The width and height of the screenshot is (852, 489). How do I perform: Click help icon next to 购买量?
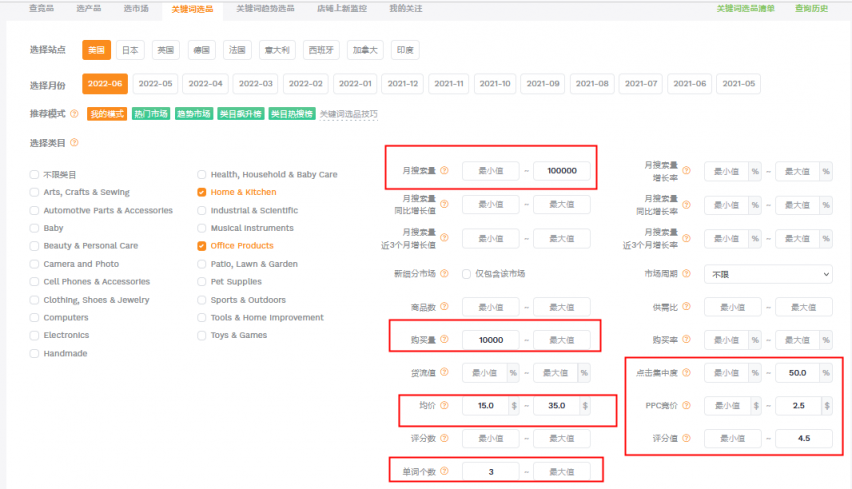(444, 339)
